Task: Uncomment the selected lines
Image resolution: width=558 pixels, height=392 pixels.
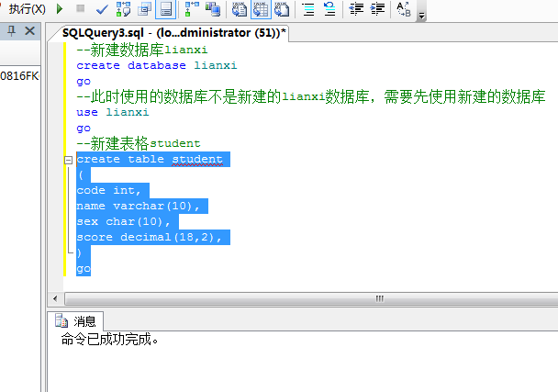Action: click(x=329, y=9)
